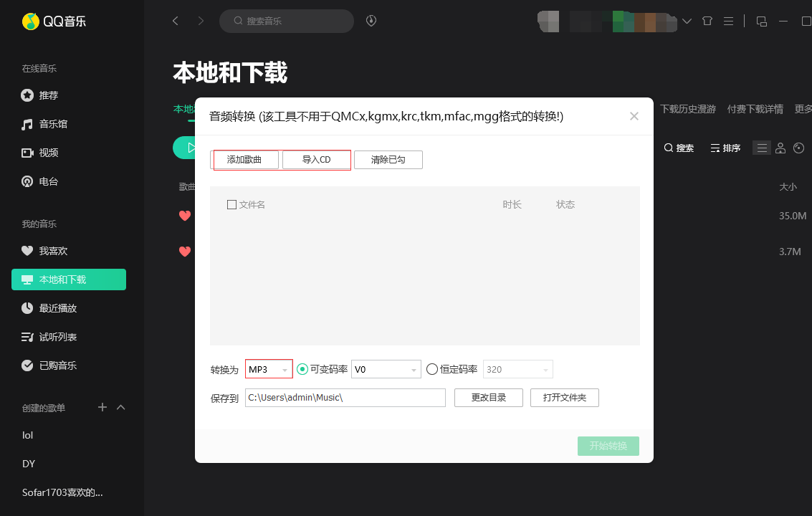Open Sofar1703喜欢的 playlist
This screenshot has height=516, width=812.
[62, 492]
